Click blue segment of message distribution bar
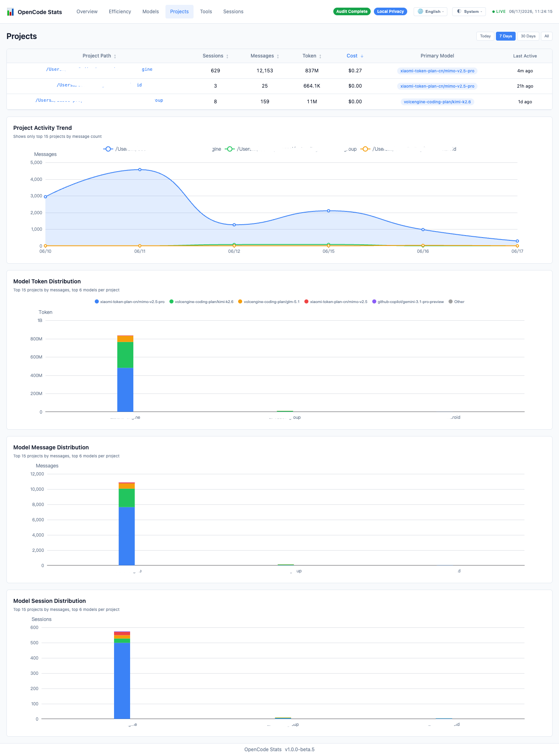The width and height of the screenshot is (559, 756). click(x=126, y=536)
